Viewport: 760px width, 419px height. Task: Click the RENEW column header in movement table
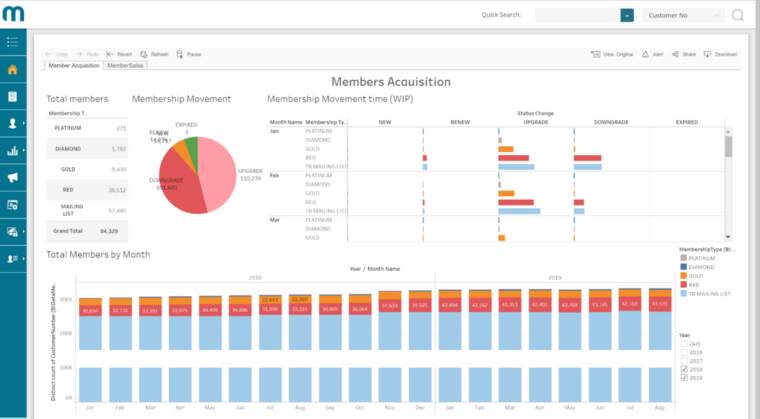(460, 122)
